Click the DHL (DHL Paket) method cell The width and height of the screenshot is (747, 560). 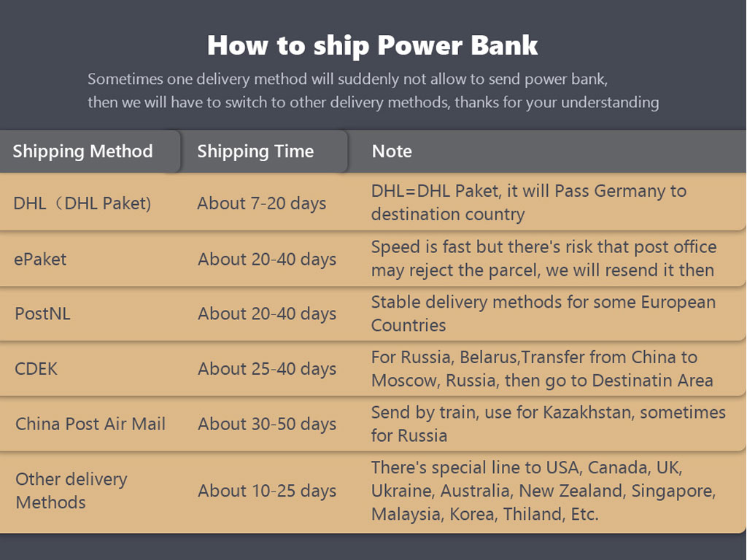[x=82, y=203]
